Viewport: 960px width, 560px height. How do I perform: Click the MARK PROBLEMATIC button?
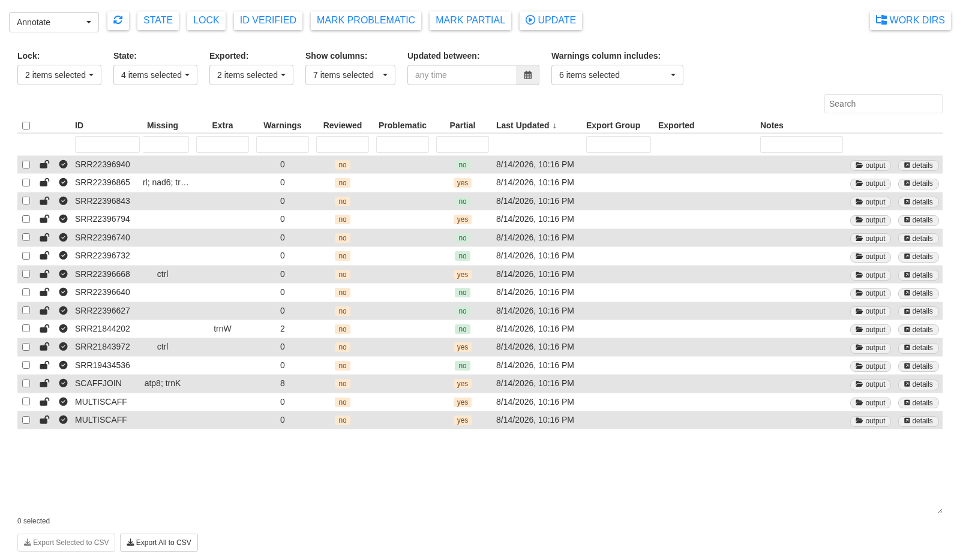(366, 20)
